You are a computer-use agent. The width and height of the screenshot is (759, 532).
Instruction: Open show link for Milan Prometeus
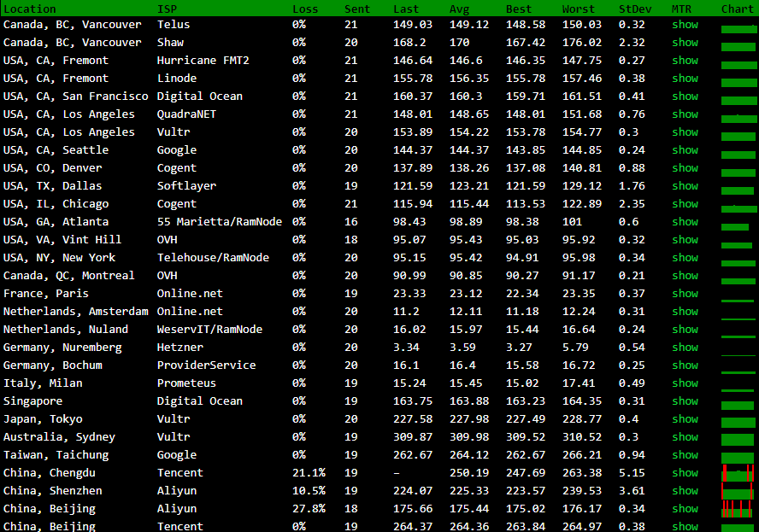pos(685,383)
